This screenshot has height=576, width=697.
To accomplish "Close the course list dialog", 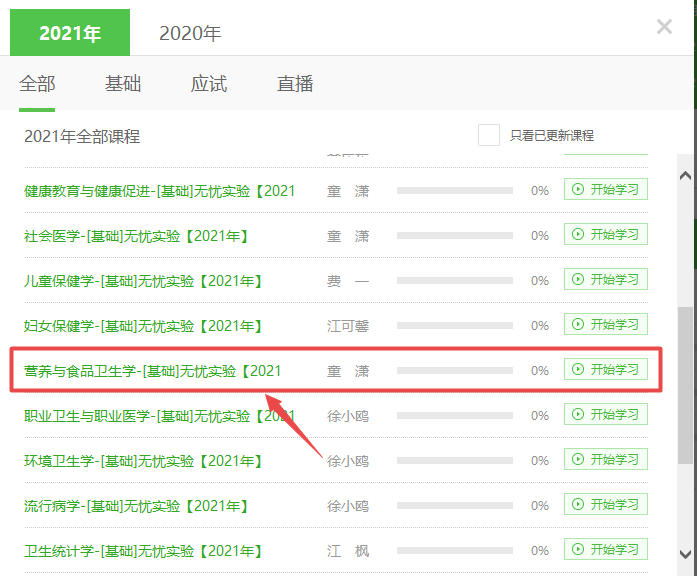I will click(664, 27).
